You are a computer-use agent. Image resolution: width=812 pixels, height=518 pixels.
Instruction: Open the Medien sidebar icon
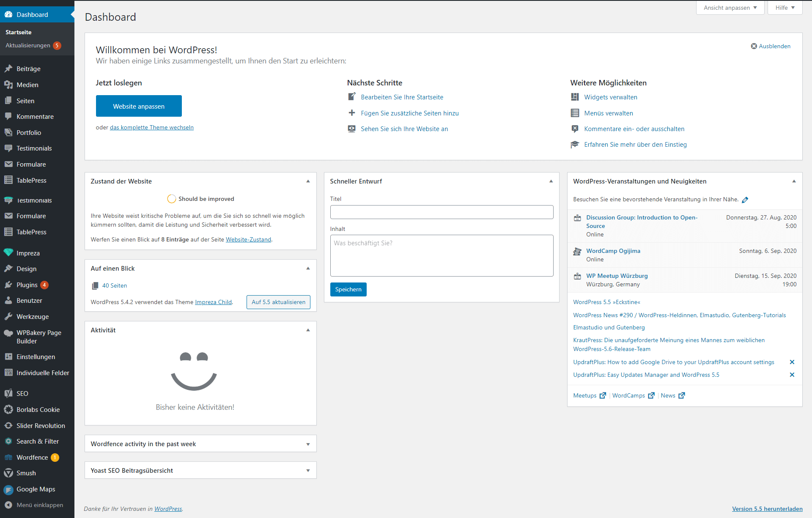coord(8,85)
